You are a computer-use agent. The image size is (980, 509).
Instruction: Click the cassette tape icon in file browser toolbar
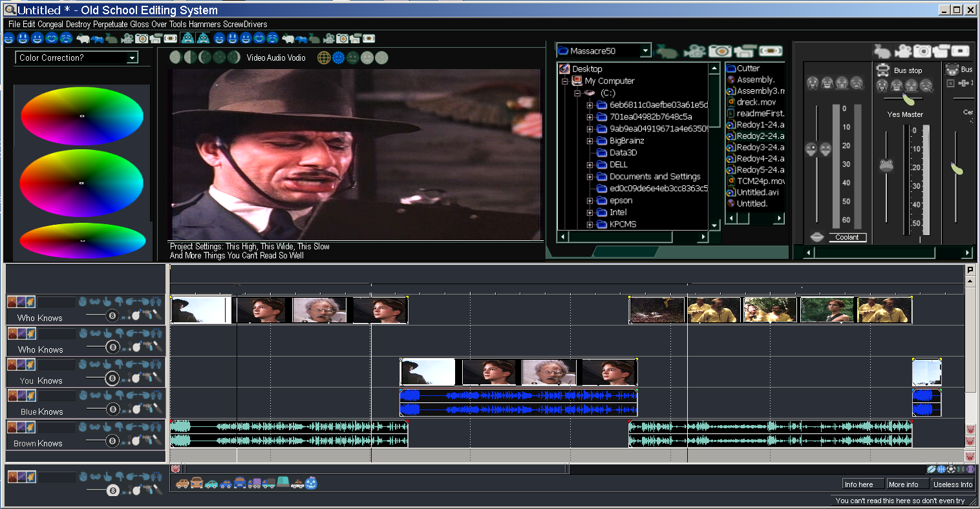point(769,50)
